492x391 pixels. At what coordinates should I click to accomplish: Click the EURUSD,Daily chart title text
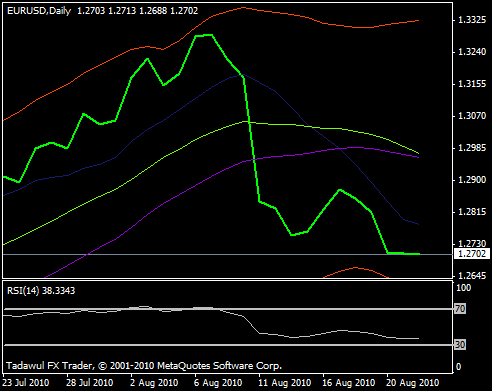(x=39, y=11)
